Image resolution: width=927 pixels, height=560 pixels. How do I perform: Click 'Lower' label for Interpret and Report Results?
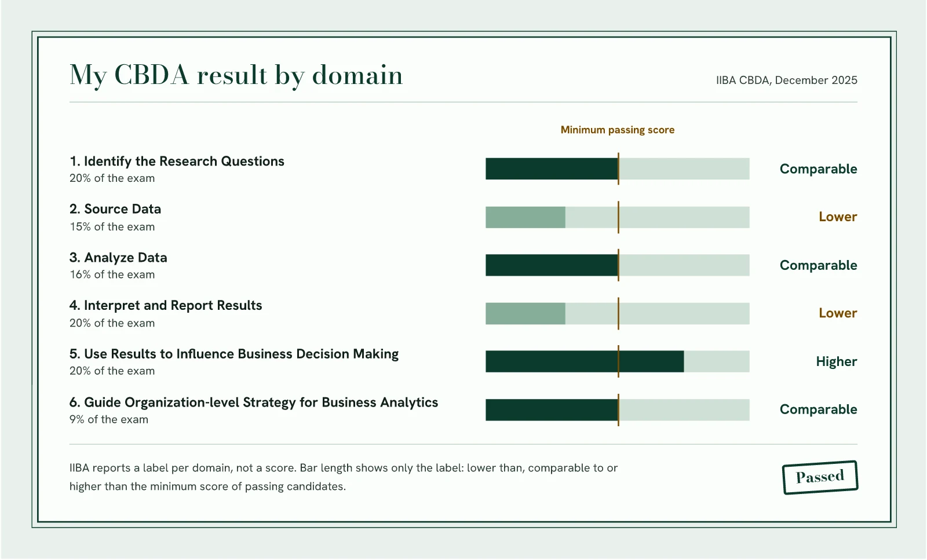(838, 313)
